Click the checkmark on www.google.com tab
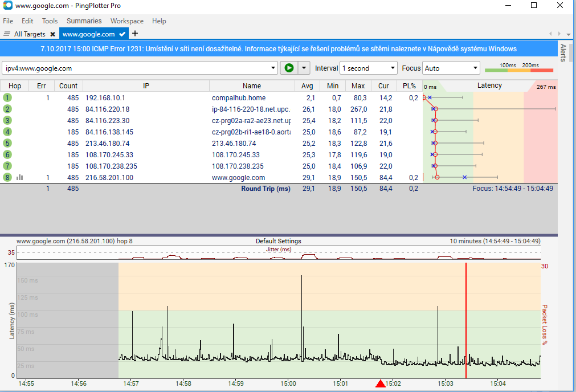The height and width of the screenshot is (392, 576). click(x=122, y=34)
